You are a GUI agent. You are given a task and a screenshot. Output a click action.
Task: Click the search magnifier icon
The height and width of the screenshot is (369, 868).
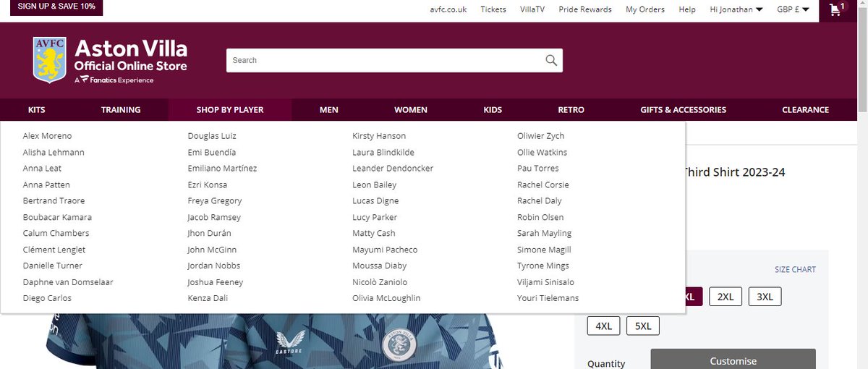click(551, 60)
